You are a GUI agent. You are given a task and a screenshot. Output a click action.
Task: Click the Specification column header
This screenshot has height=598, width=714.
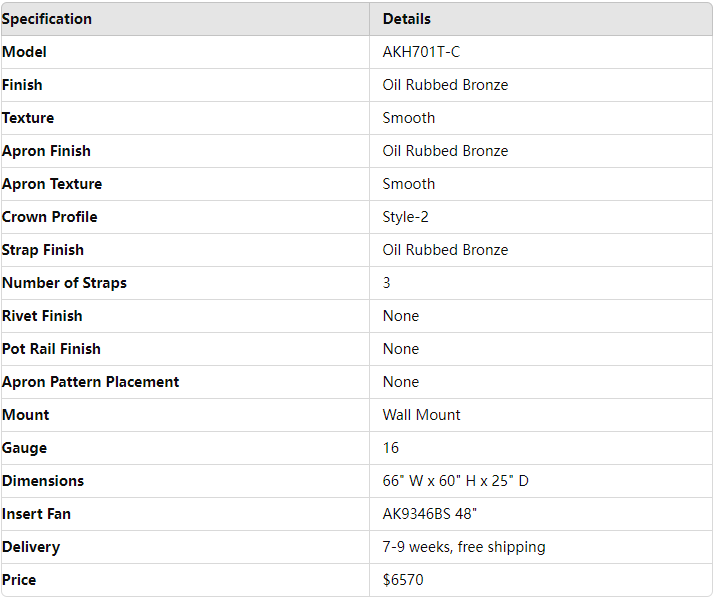pos(47,19)
